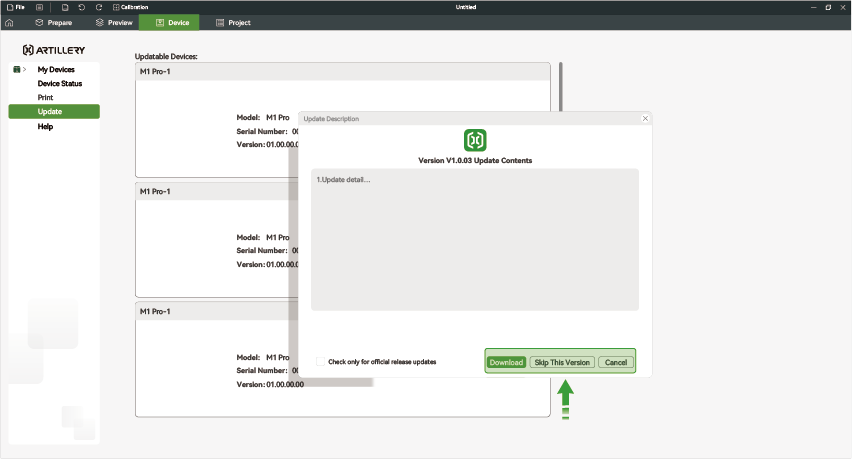
Task: Click Version V1.0.03 Update Contents title
Action: [475, 161]
